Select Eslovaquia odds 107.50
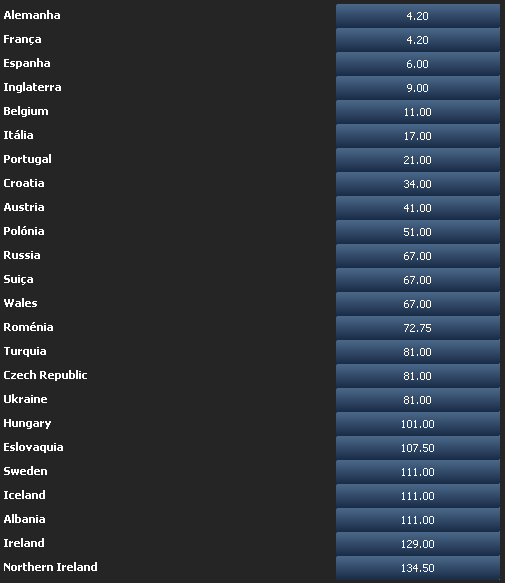 click(x=418, y=448)
